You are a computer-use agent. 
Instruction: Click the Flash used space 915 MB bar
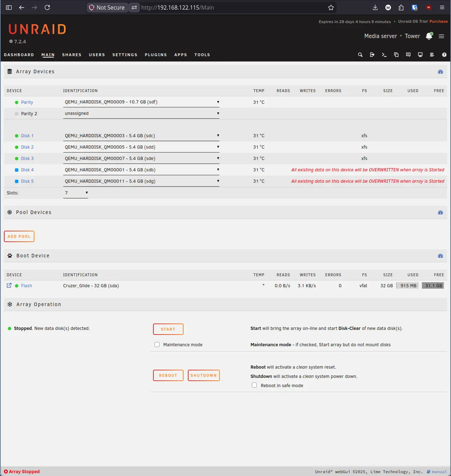(408, 285)
